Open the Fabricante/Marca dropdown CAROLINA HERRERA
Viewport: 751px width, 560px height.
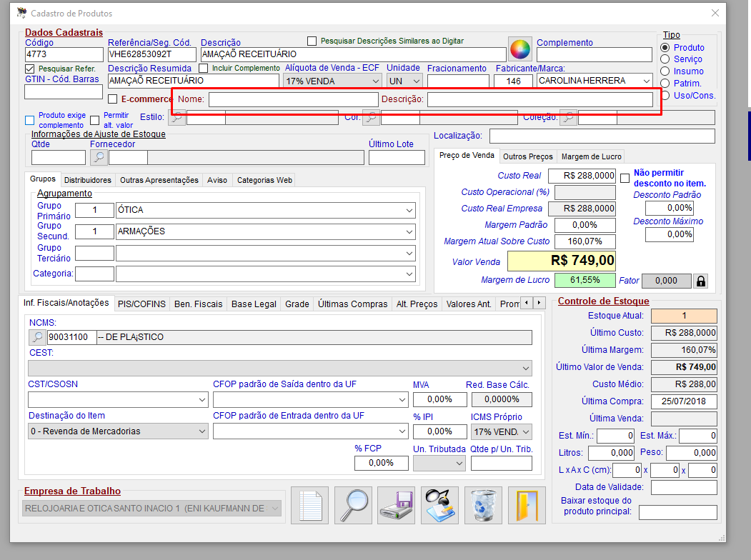pyautogui.click(x=646, y=81)
